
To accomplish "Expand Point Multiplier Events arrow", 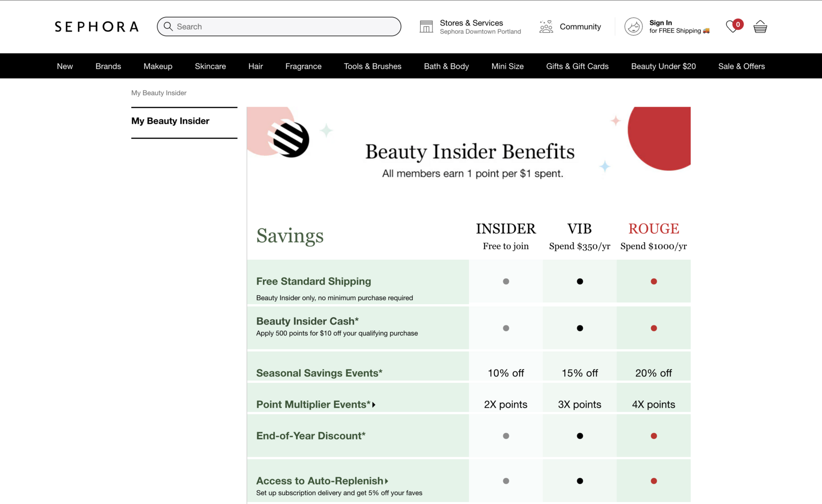I will click(x=374, y=405).
